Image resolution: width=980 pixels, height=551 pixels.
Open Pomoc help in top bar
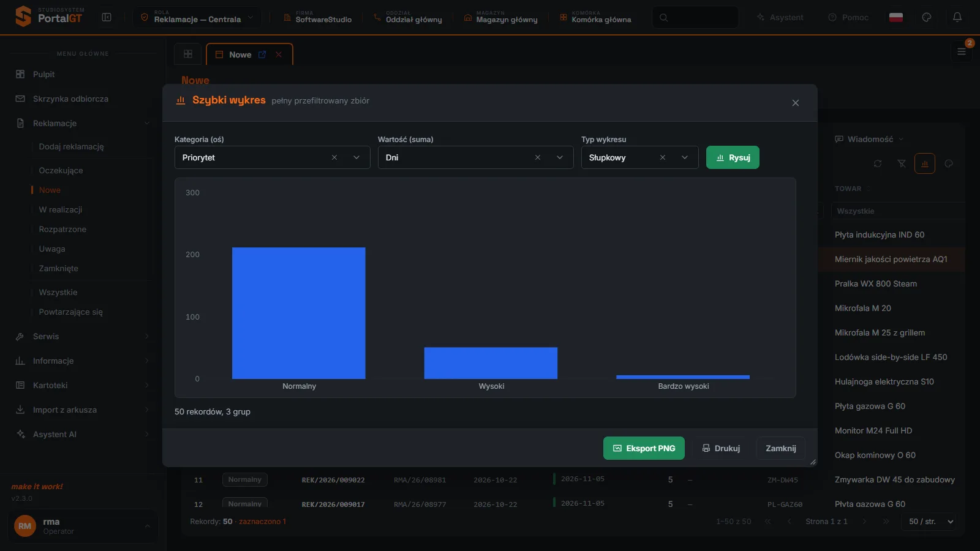click(x=848, y=17)
